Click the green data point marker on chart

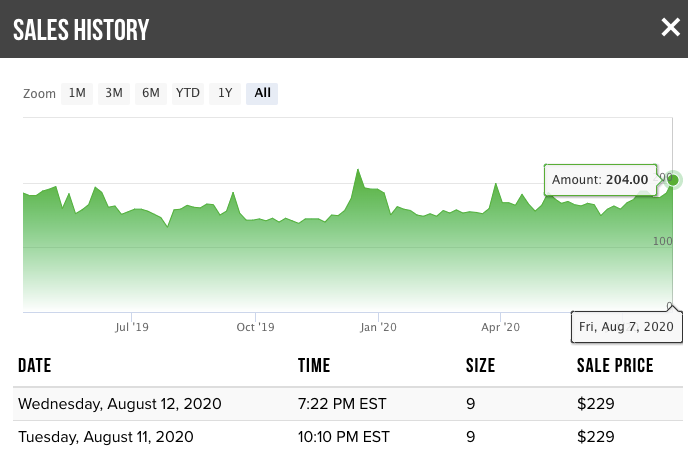(x=673, y=180)
